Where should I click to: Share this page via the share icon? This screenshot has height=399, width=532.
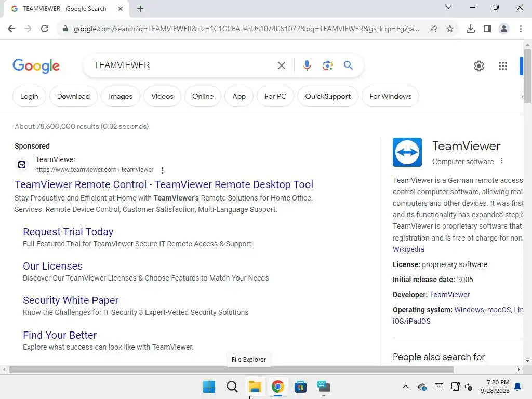click(433, 29)
